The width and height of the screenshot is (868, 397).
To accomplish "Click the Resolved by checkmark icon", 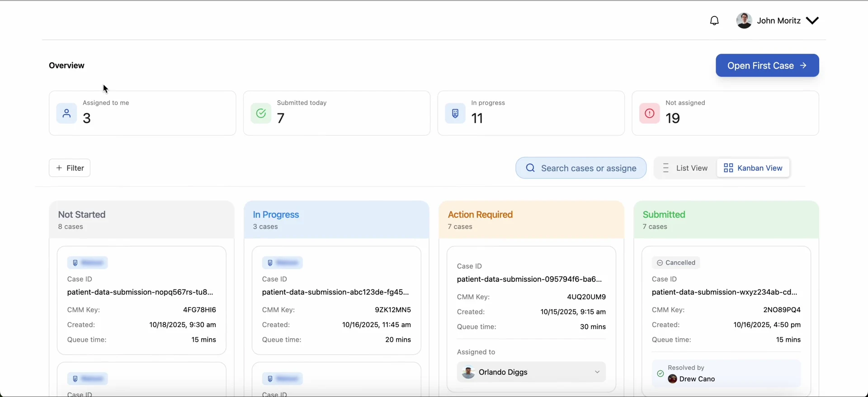I will point(660,373).
